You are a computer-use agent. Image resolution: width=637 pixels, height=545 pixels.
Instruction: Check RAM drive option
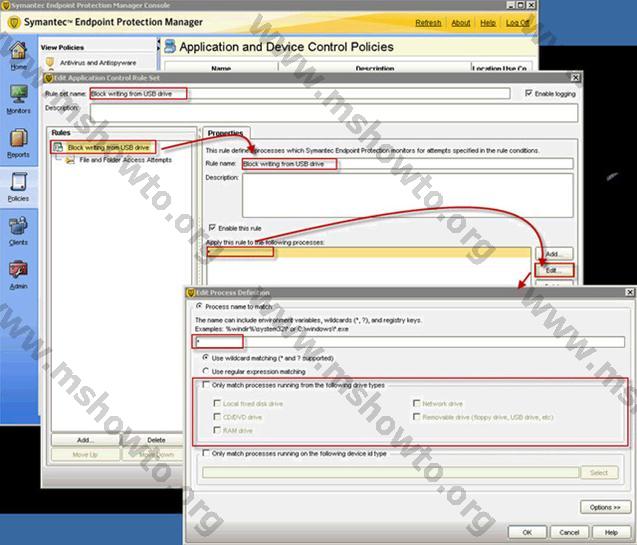pos(217,430)
